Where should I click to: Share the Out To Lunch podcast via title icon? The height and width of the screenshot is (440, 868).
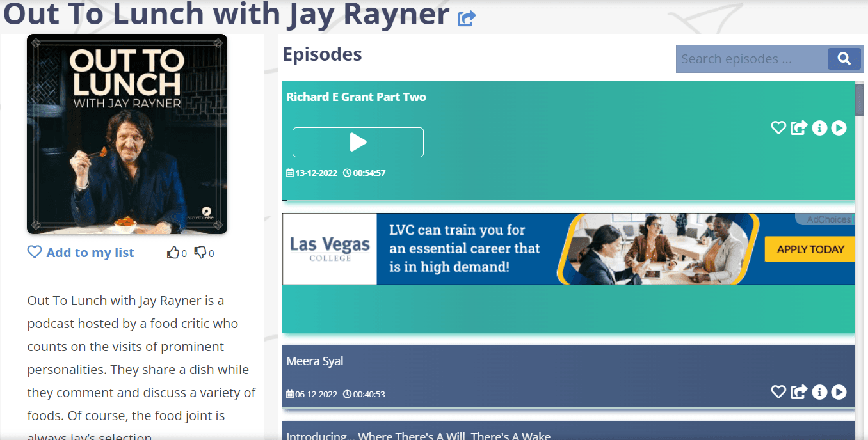[x=467, y=19]
